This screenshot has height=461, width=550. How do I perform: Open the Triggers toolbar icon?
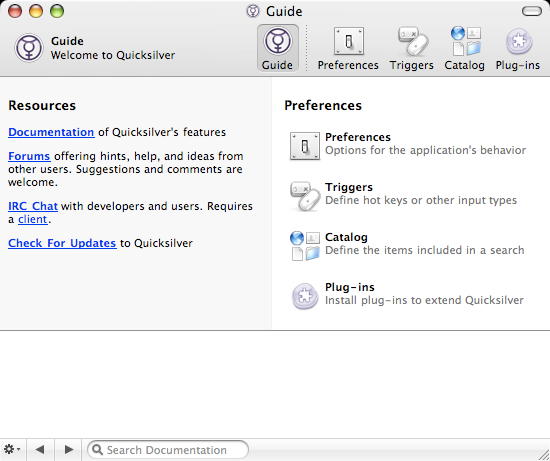point(412,41)
